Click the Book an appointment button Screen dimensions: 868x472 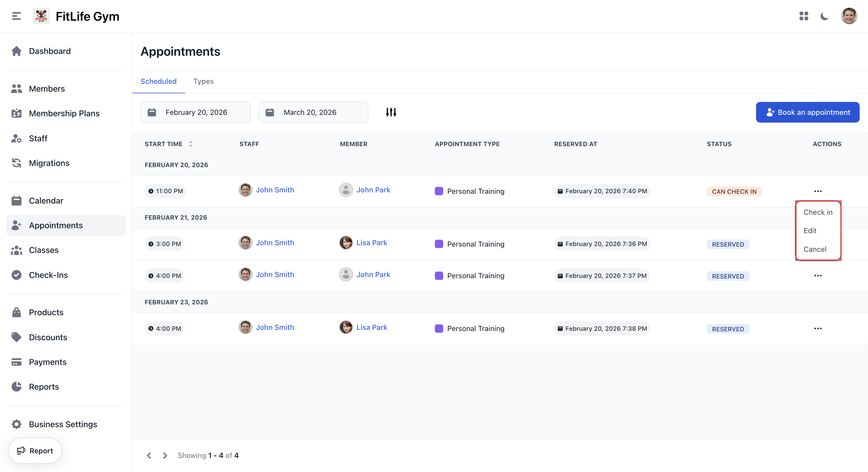pyautogui.click(x=808, y=112)
